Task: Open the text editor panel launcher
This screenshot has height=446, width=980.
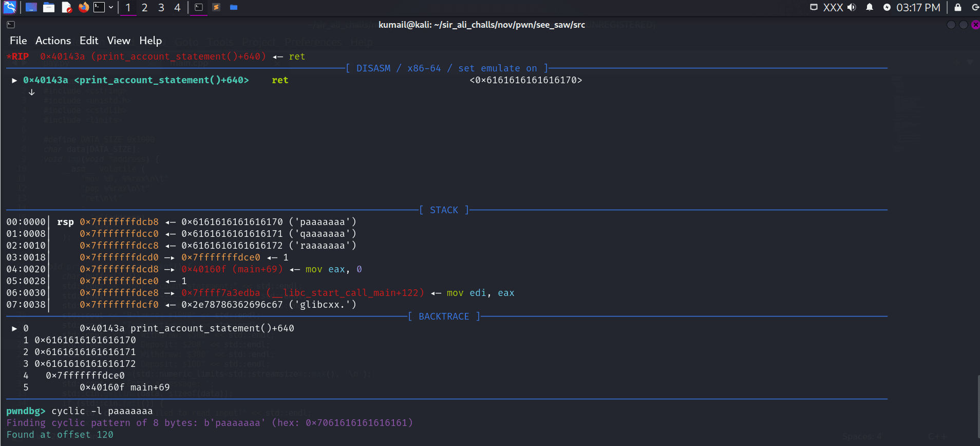Action: point(66,7)
